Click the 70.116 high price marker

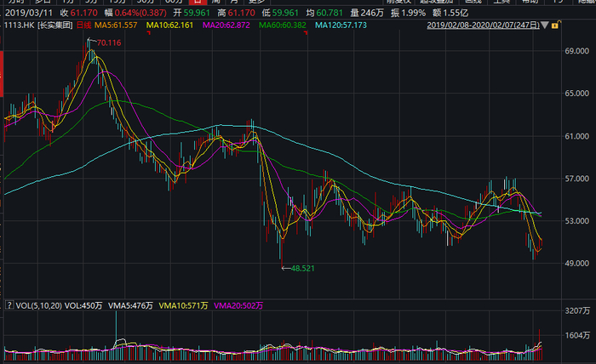(107, 42)
